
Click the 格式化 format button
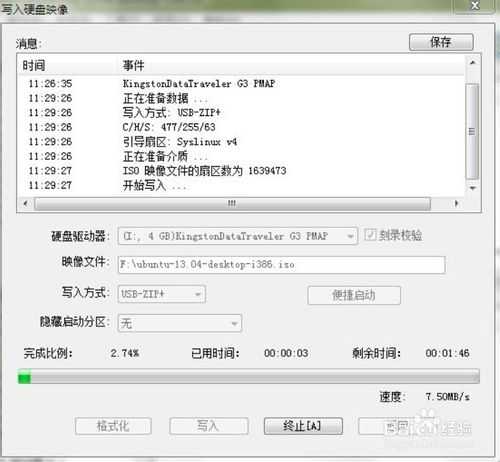pos(113,426)
